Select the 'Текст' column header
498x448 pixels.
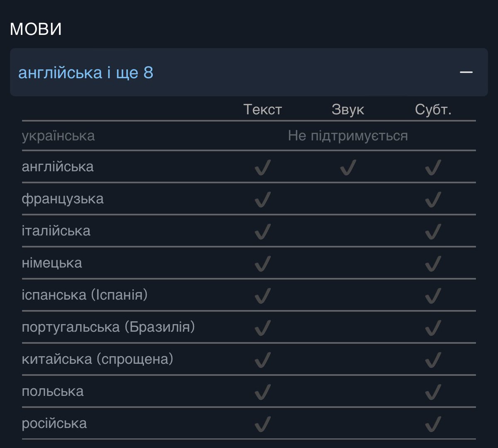(x=263, y=110)
